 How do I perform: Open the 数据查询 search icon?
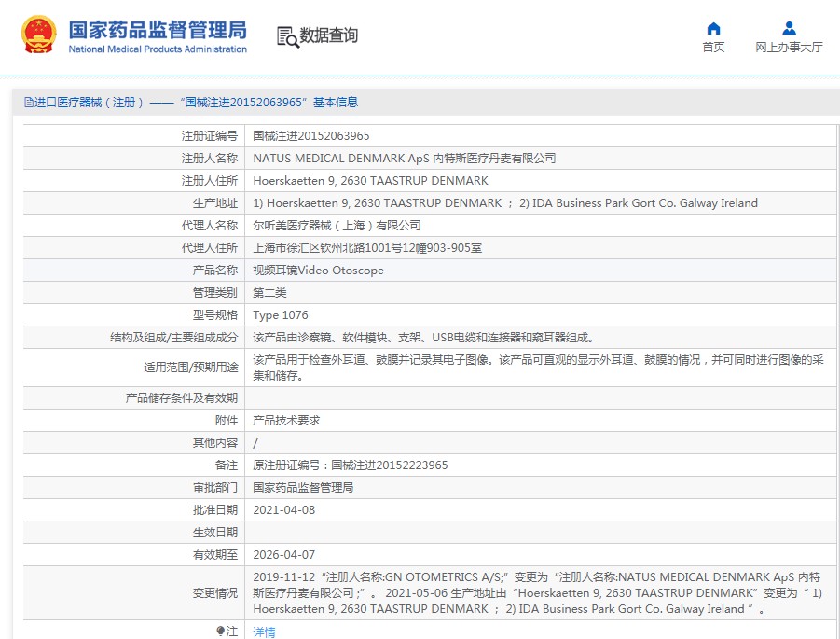click(288, 37)
